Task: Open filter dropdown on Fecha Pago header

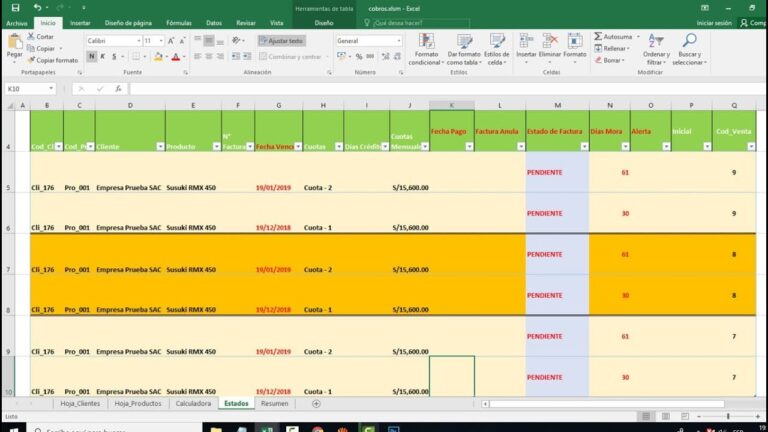Action: click(469, 146)
